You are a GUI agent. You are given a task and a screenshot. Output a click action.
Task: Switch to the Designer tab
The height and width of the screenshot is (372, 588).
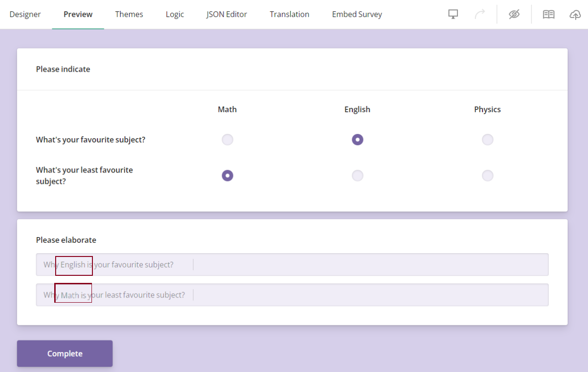tap(25, 14)
